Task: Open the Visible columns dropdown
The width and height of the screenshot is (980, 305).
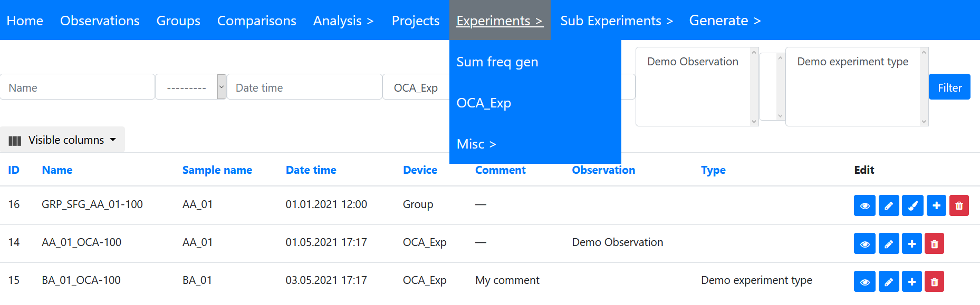Action: (x=62, y=140)
